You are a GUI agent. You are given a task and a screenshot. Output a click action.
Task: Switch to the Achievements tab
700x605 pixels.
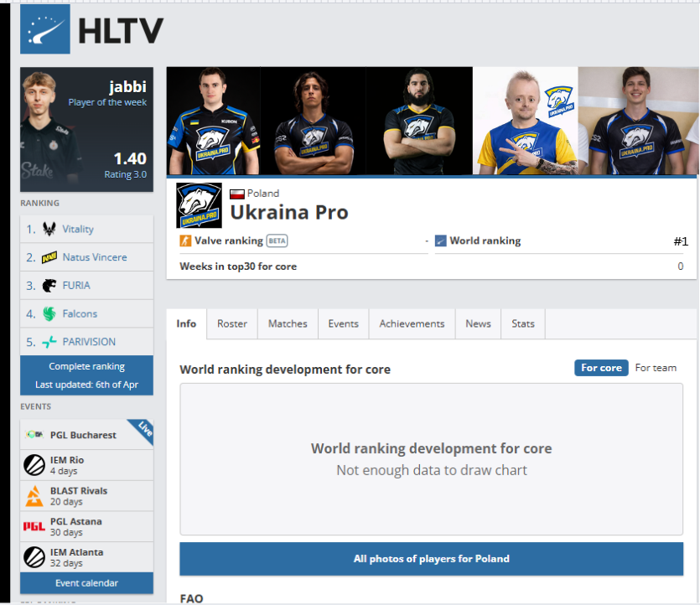point(412,324)
